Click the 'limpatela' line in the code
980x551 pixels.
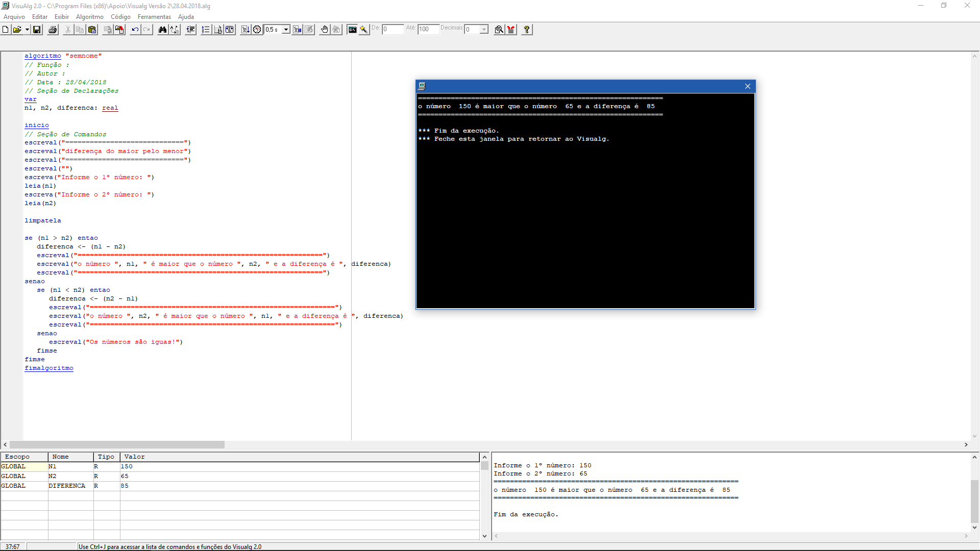(43, 220)
